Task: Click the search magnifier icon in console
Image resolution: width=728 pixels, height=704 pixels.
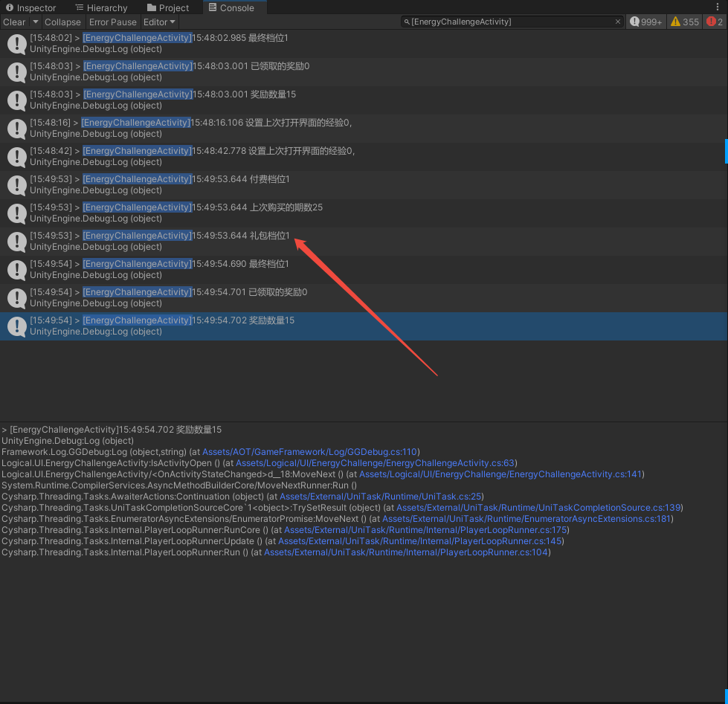Action: pyautogui.click(x=406, y=22)
